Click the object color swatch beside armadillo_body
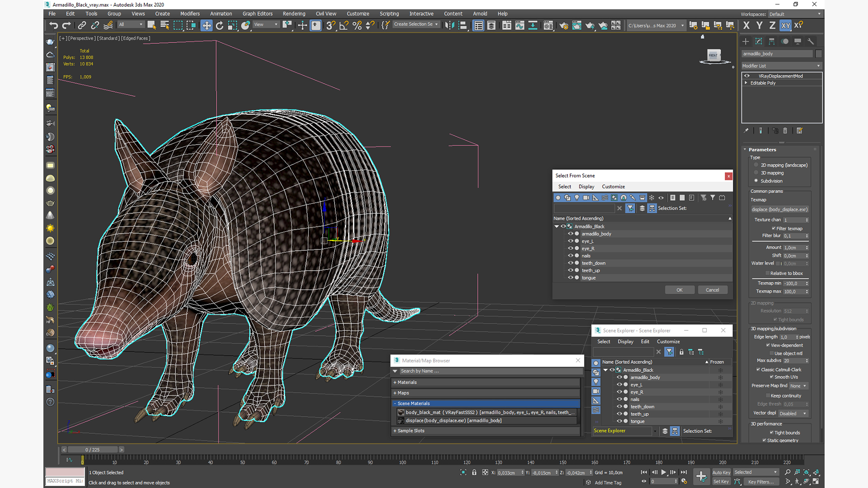Screen dimensions: 868x488 click(818, 54)
